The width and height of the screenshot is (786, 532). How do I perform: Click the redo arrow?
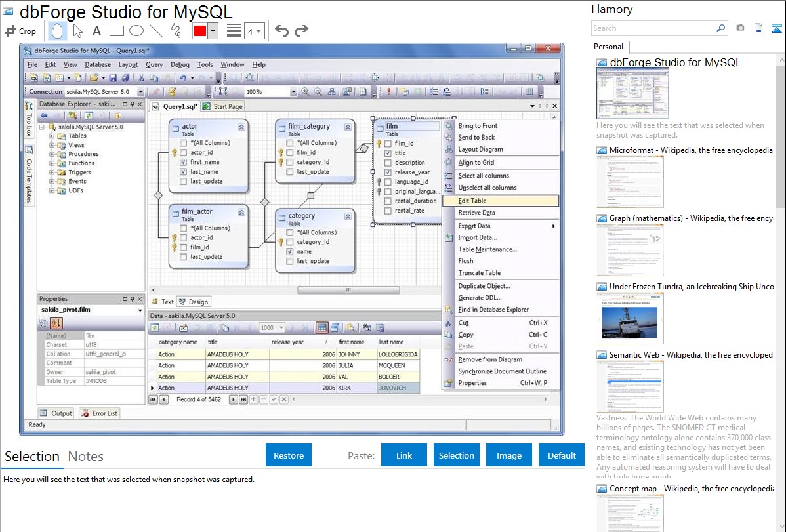pyautogui.click(x=301, y=31)
